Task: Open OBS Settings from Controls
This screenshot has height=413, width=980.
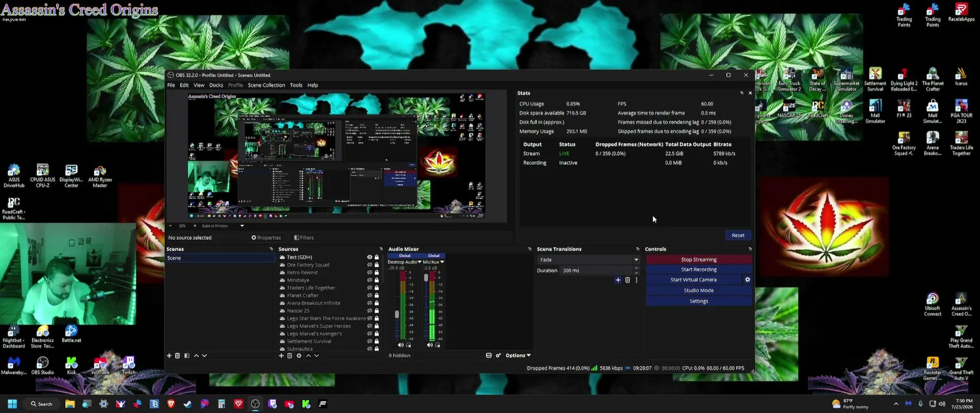Action: pyautogui.click(x=699, y=301)
